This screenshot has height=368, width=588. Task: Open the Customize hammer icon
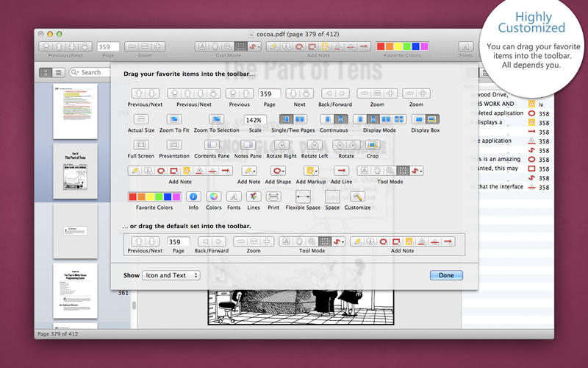(357, 197)
